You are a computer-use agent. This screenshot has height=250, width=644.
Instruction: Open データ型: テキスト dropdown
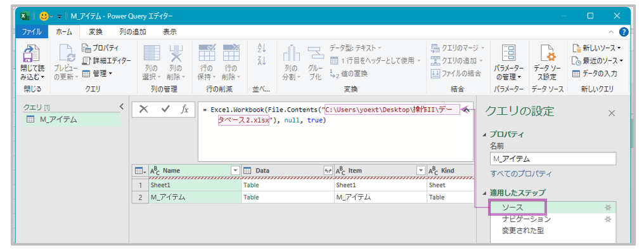tap(356, 48)
